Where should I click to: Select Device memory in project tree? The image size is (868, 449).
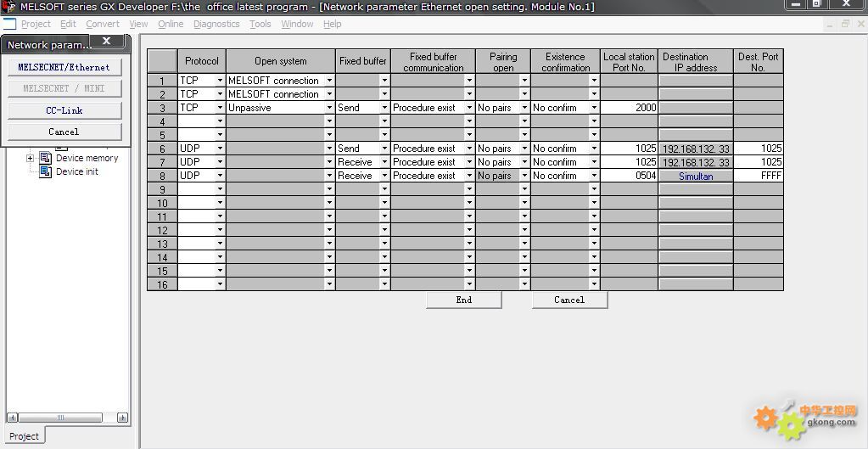point(87,158)
